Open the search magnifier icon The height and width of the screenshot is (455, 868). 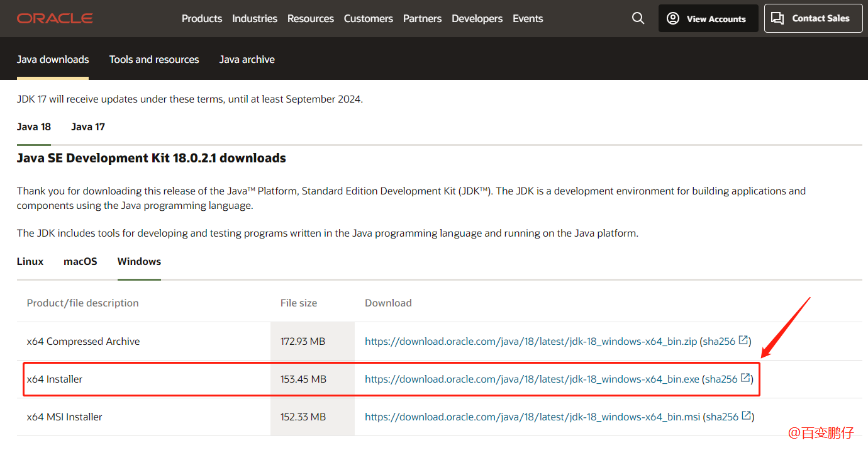pyautogui.click(x=638, y=19)
